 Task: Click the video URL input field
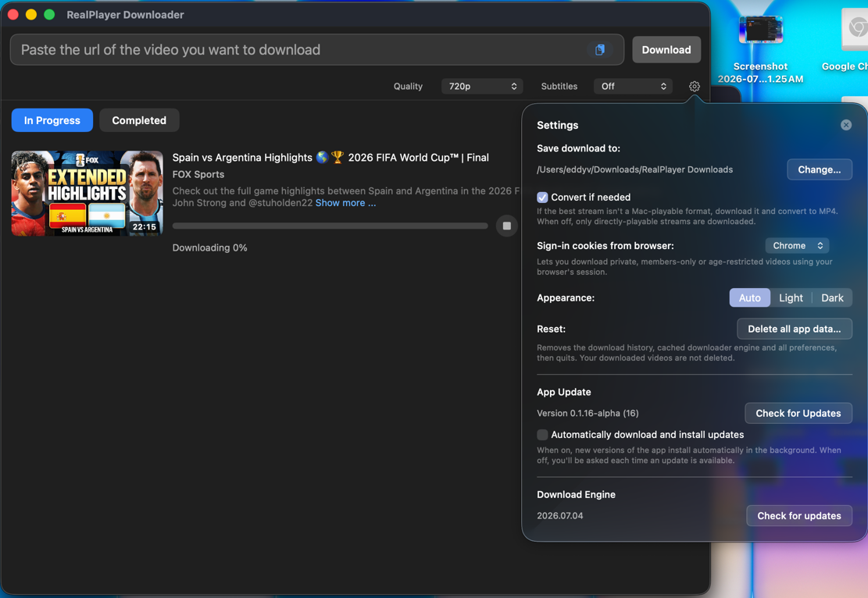[316, 50]
